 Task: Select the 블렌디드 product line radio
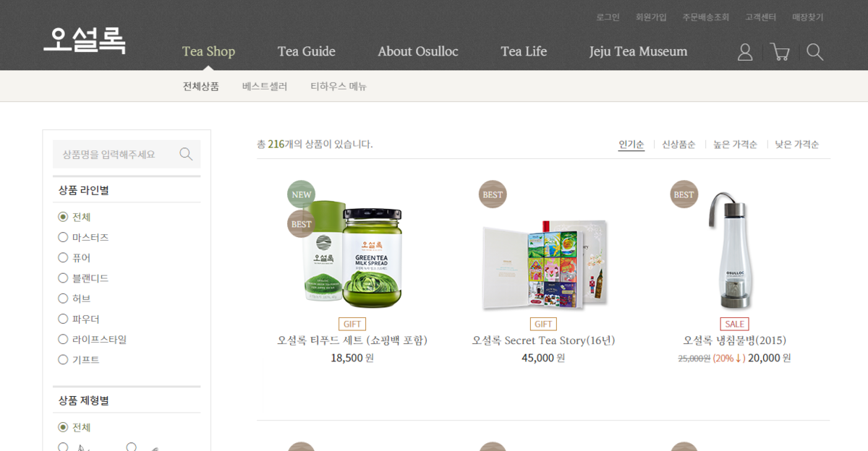click(x=63, y=278)
